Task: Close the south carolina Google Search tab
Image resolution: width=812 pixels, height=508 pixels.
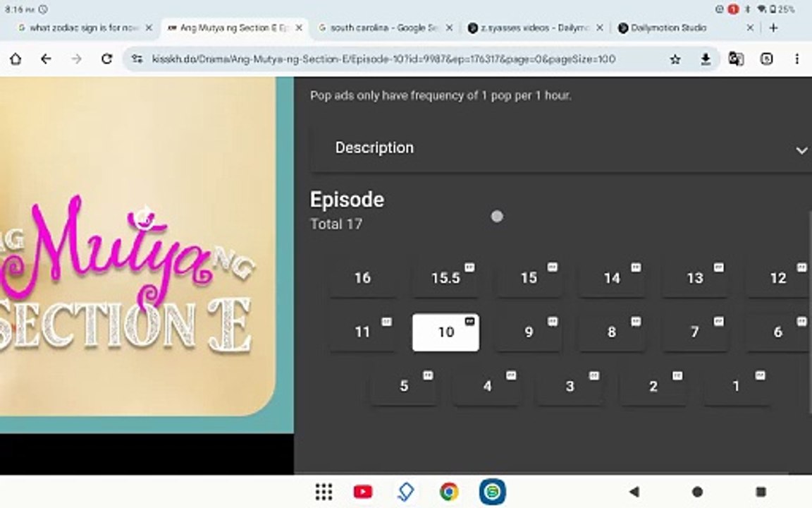Action: pyautogui.click(x=449, y=28)
